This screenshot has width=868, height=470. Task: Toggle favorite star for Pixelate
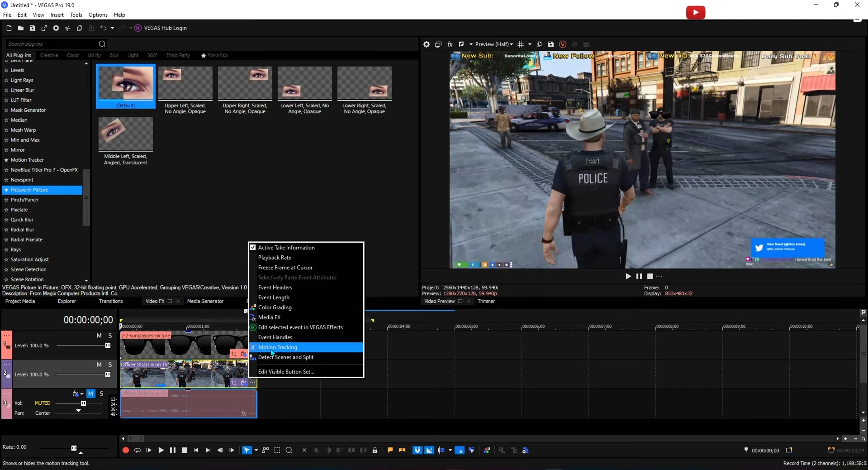6,210
